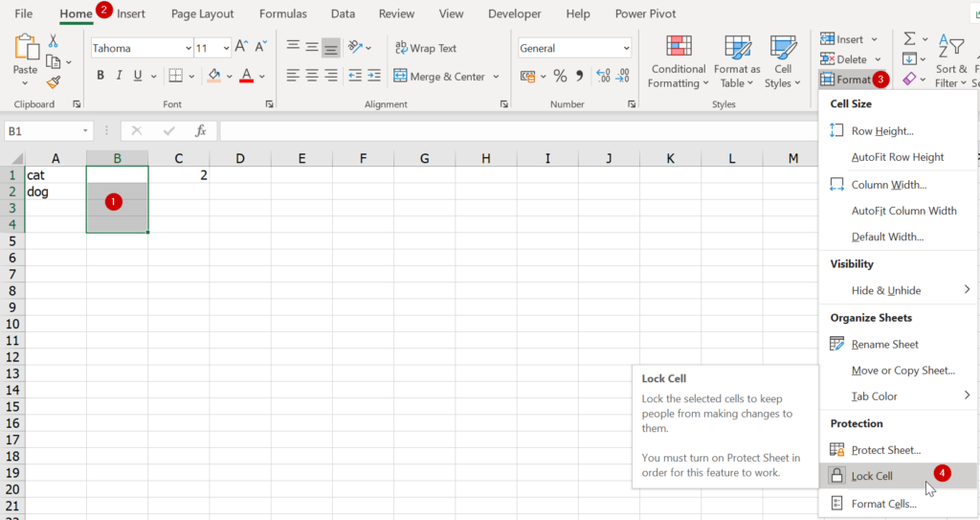The image size is (980, 520).
Task: Apply top align to cells
Action: click(293, 47)
